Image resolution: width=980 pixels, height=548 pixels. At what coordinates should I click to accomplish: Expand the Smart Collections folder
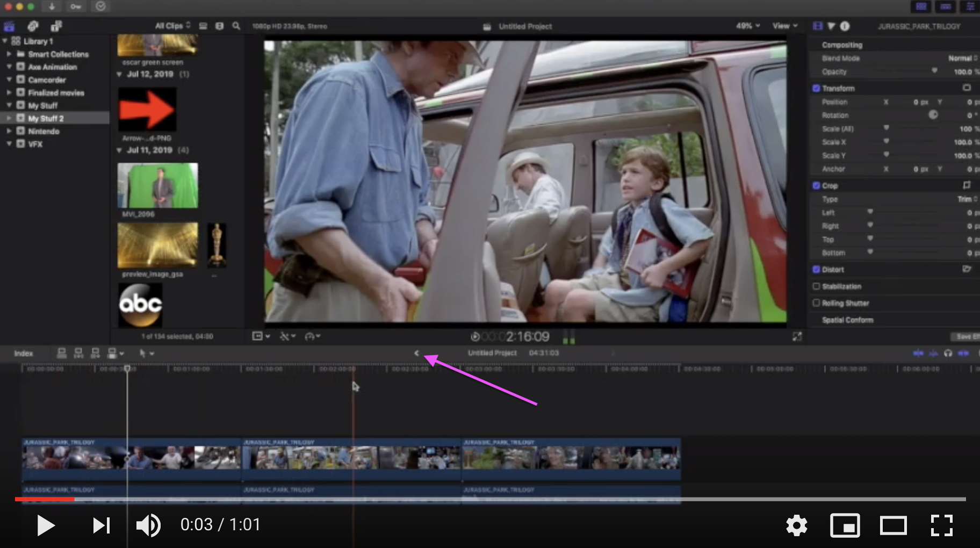tap(9, 54)
